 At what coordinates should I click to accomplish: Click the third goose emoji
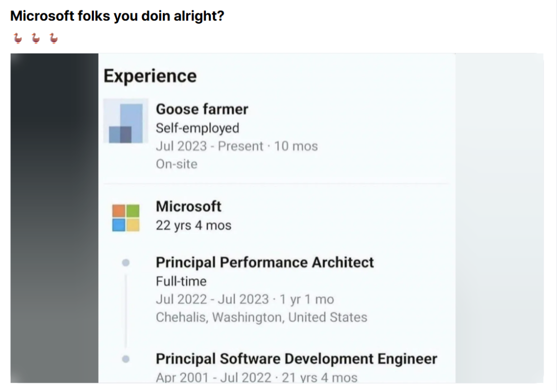[54, 38]
